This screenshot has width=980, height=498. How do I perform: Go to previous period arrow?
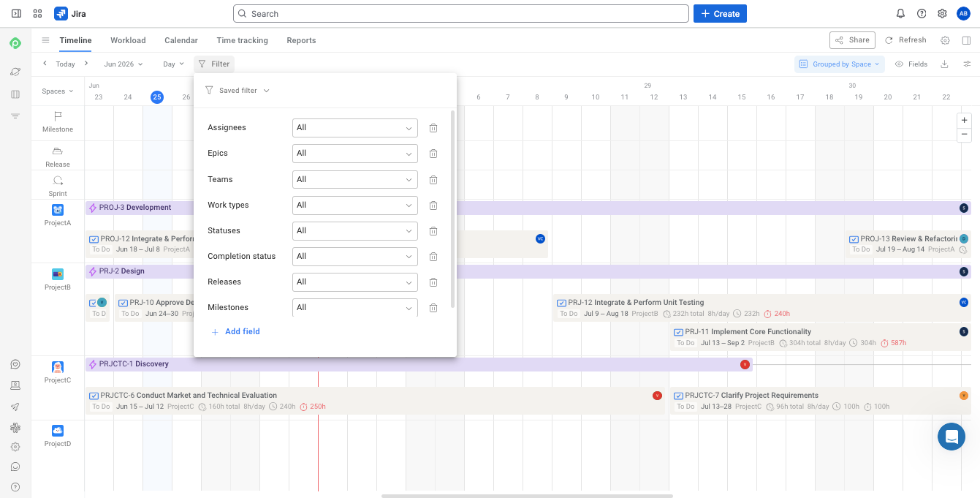[45, 64]
